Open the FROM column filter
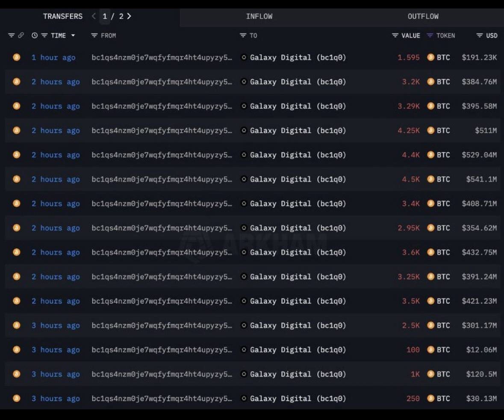The image size is (504, 420). (x=94, y=35)
